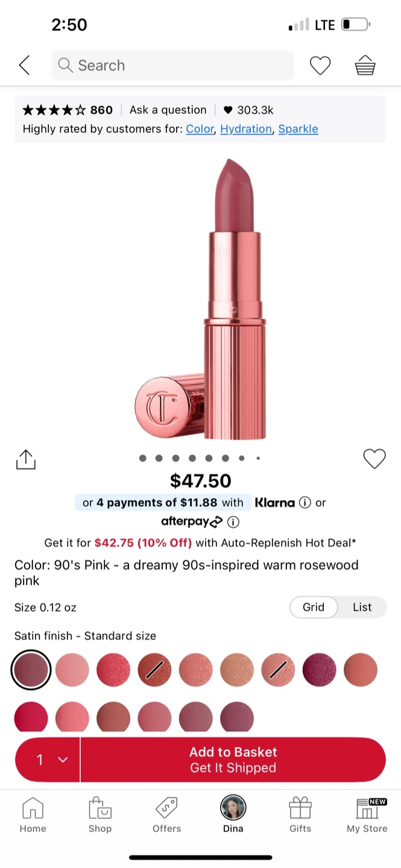
Task: Tap the share product icon
Action: (25, 459)
